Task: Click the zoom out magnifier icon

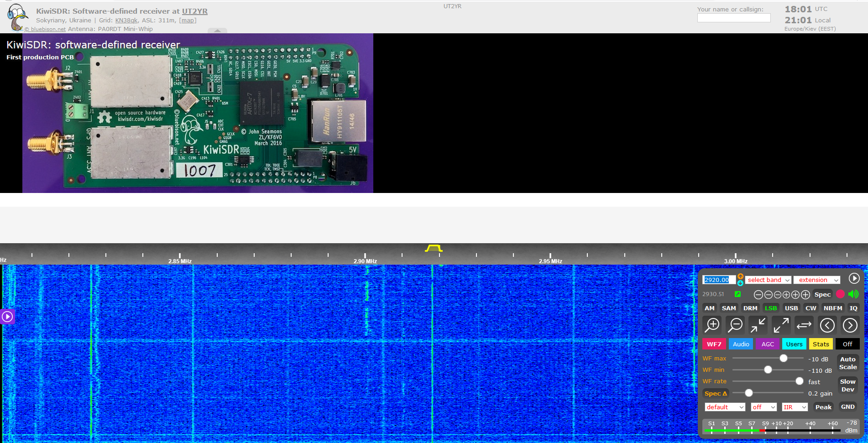Action: tap(735, 325)
